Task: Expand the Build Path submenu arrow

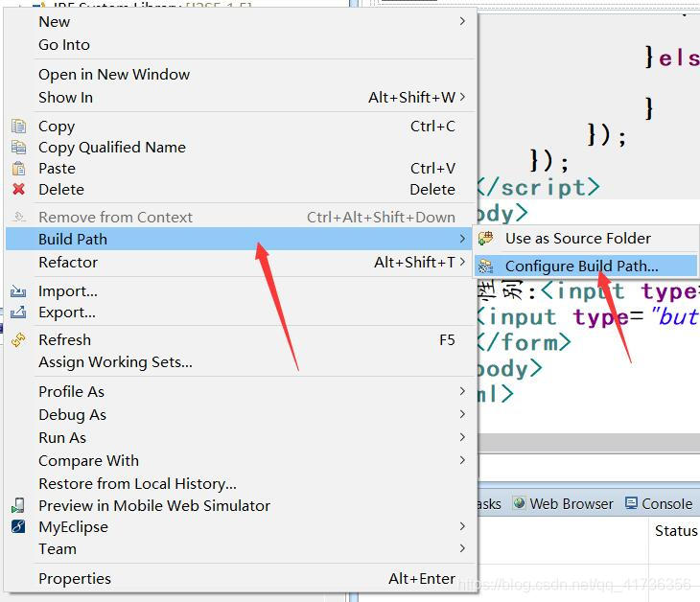Action: coord(462,239)
